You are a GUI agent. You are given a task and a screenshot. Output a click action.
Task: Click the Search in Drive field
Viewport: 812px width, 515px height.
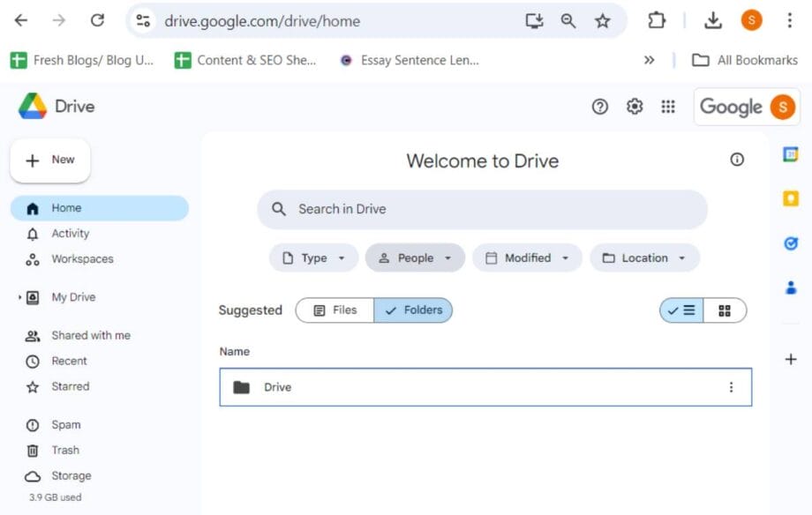click(482, 209)
